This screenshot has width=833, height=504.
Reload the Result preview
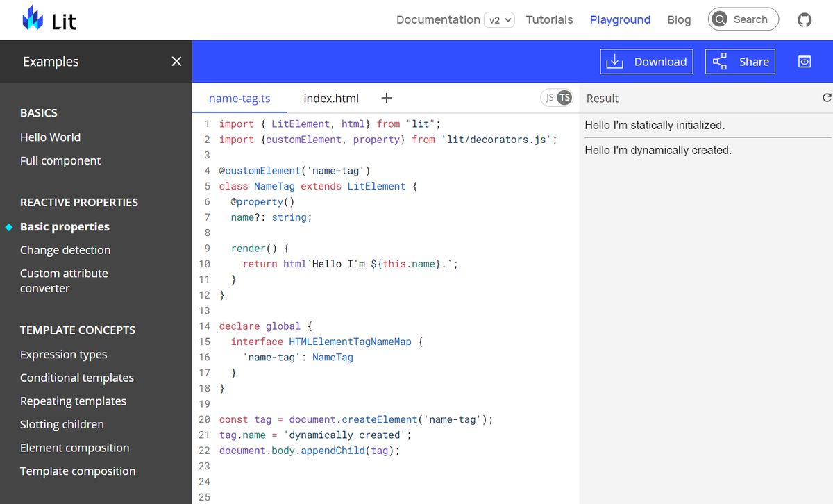coord(827,98)
